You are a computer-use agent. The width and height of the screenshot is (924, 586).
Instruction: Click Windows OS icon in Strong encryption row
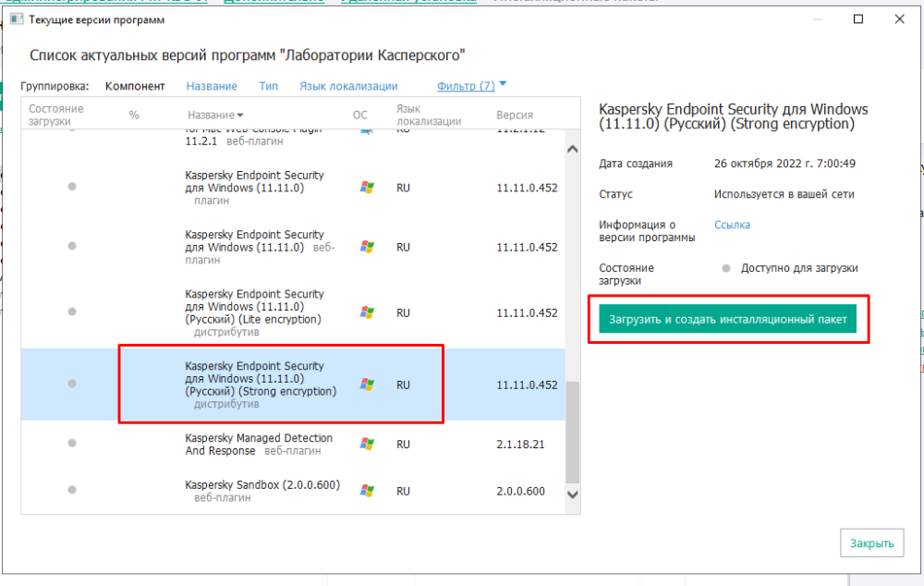click(x=367, y=385)
